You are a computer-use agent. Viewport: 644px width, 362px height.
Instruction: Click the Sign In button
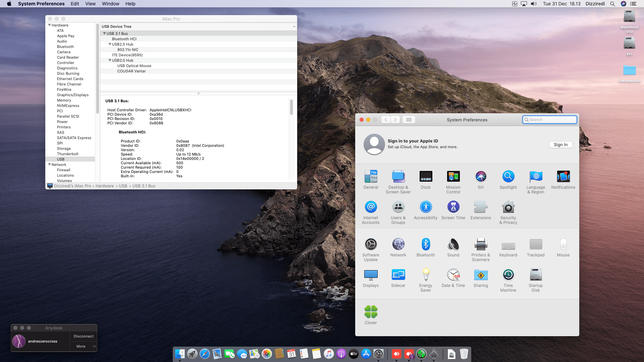point(560,144)
